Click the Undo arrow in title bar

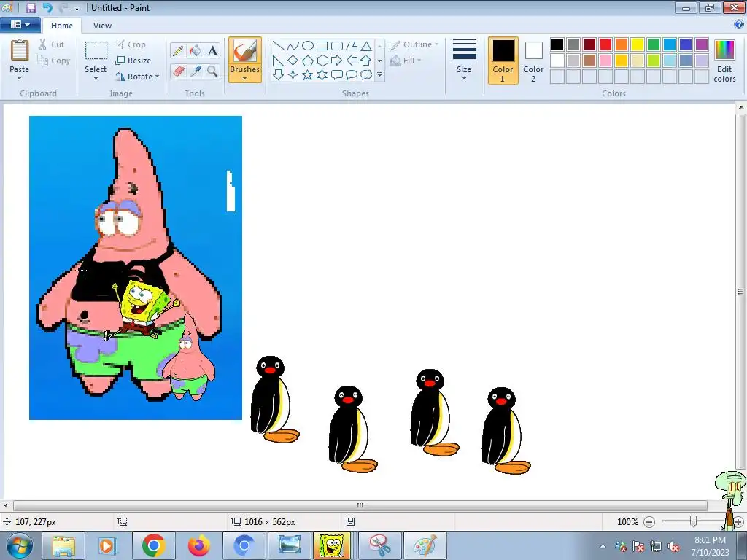tap(47, 7)
